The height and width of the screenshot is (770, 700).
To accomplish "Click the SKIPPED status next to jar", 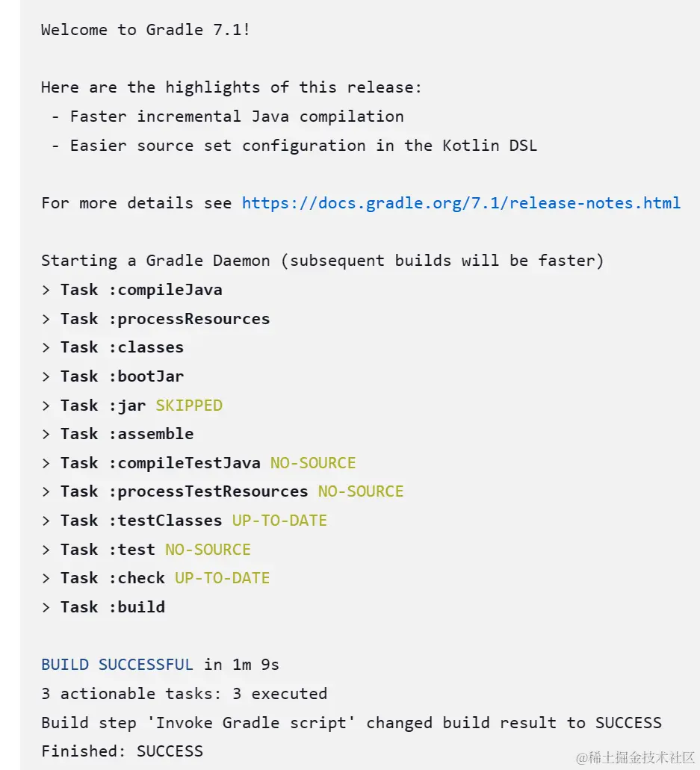I will [x=189, y=406].
